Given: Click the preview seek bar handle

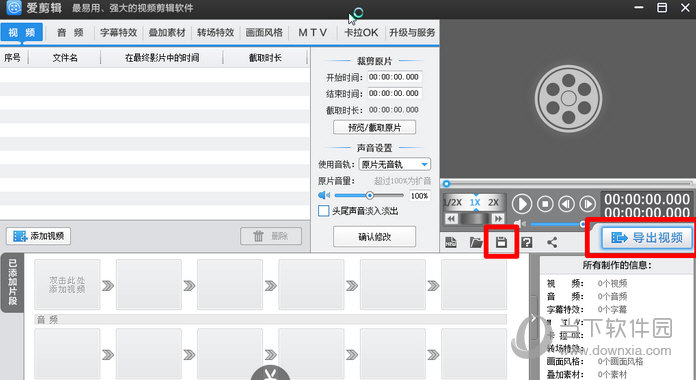Looking at the screenshot, I should tap(447, 184).
